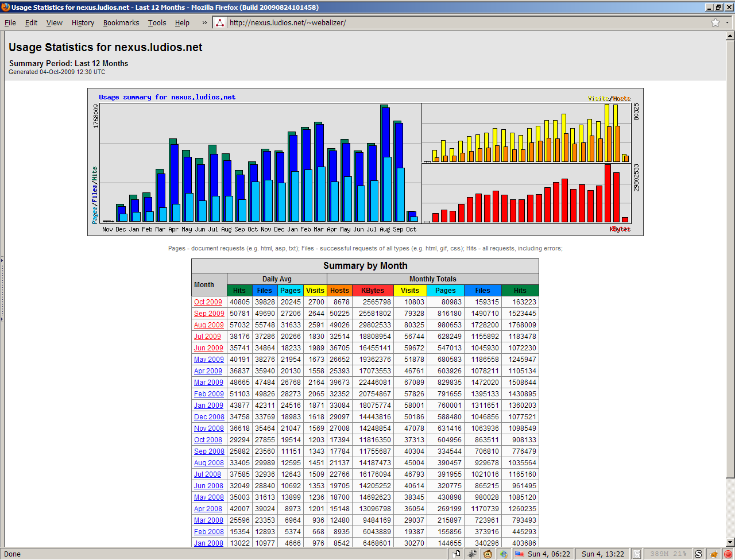The height and width of the screenshot is (560, 735).
Task: Click the bold black S status icon
Action: (x=698, y=554)
